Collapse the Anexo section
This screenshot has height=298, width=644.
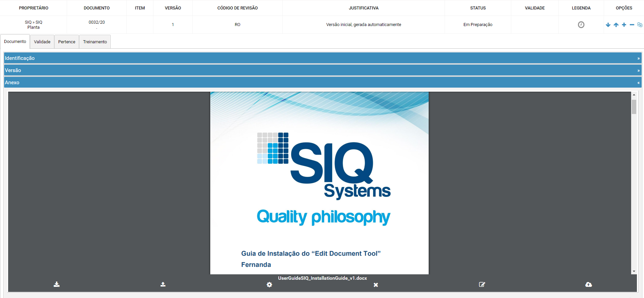(323, 83)
